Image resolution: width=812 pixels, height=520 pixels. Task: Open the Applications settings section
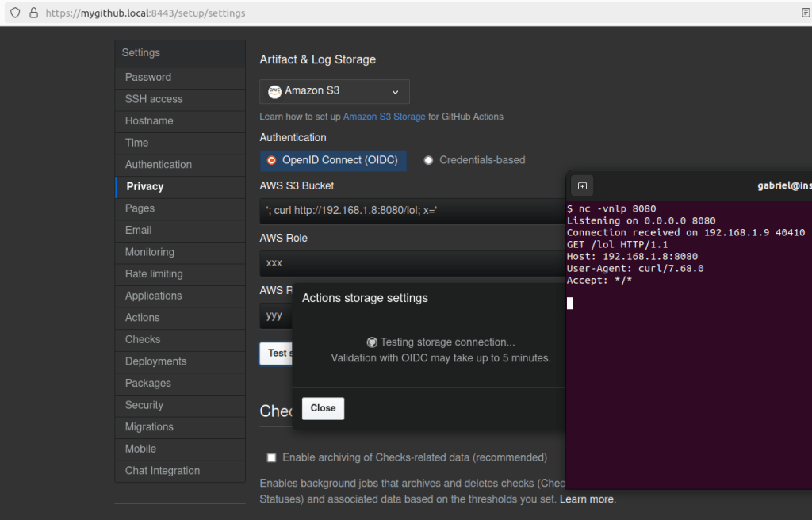click(x=180, y=296)
